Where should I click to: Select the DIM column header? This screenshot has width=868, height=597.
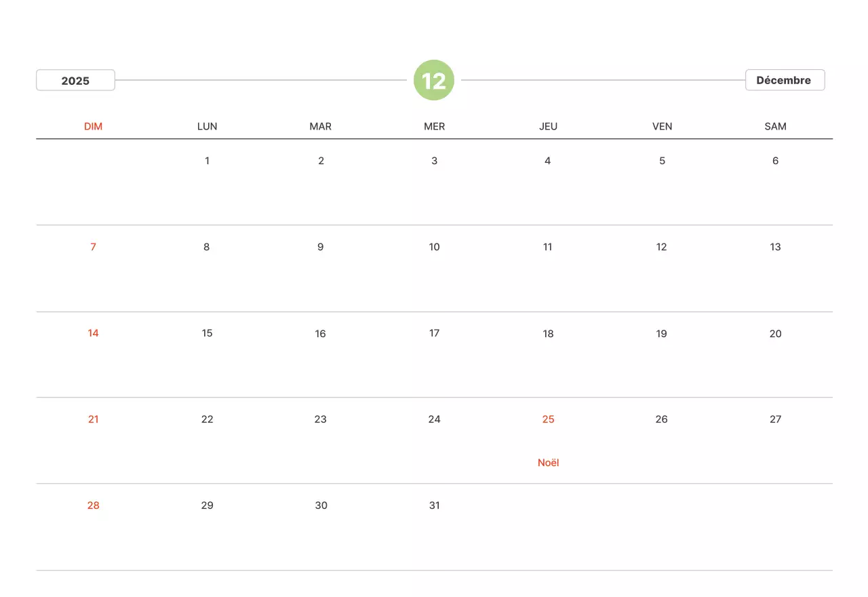[93, 126]
